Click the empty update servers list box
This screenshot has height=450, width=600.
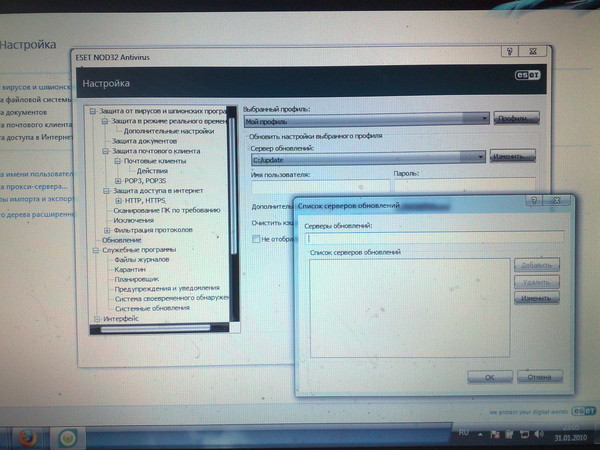click(x=409, y=308)
